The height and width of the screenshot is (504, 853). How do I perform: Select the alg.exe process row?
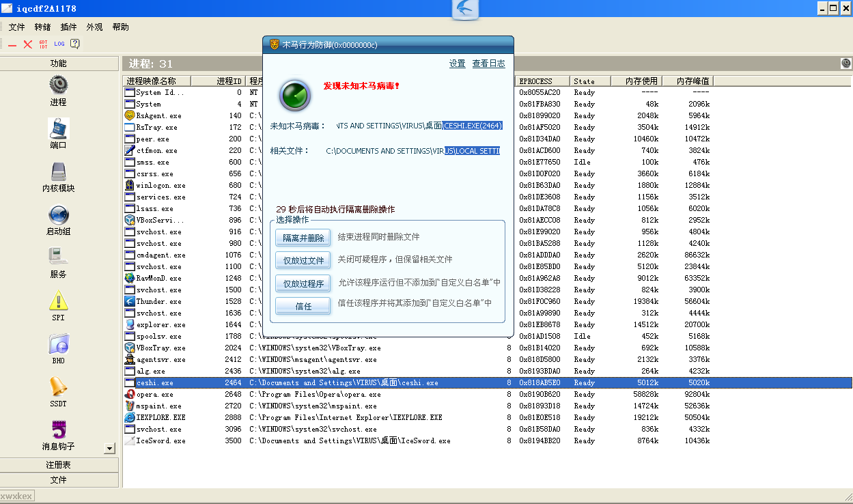(488, 371)
